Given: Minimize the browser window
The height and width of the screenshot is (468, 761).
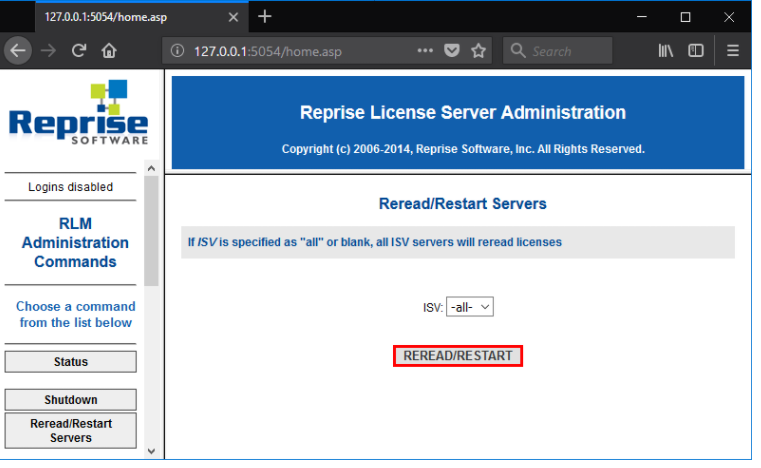Looking at the screenshot, I should 642,17.
